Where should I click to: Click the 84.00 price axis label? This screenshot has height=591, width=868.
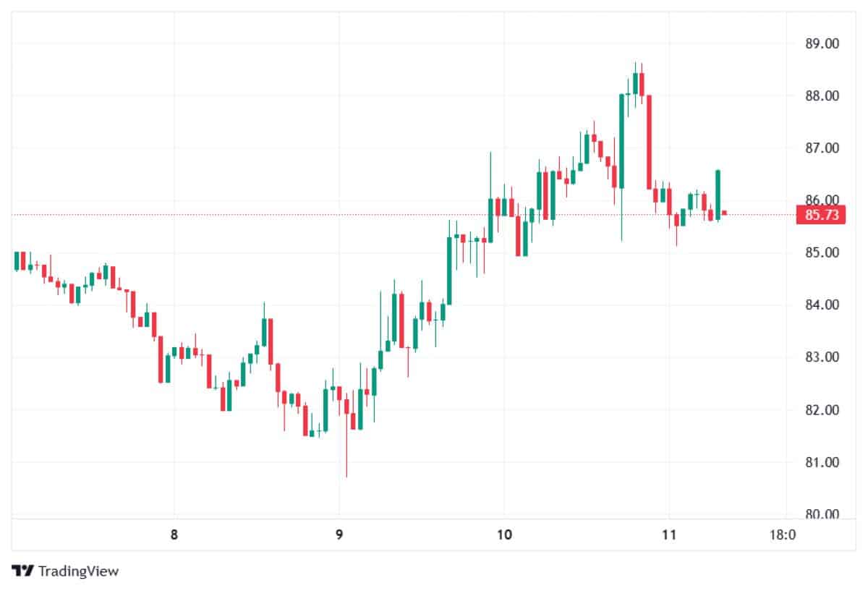tap(822, 305)
